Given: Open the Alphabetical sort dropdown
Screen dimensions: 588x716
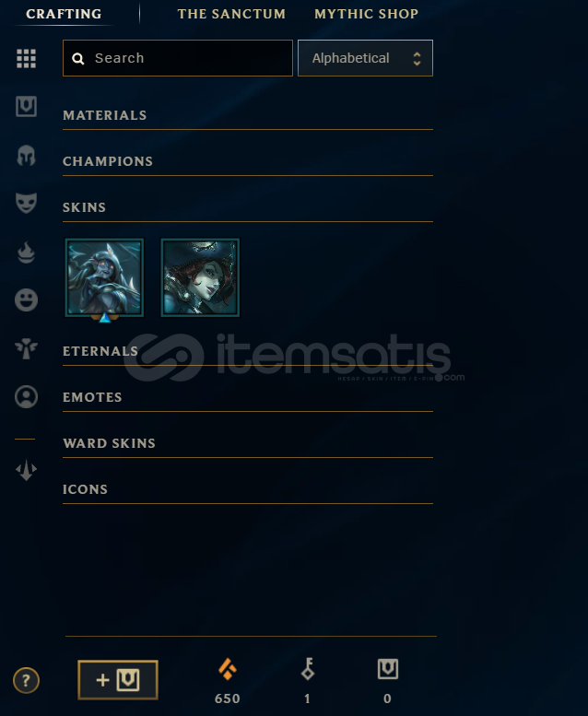Looking at the screenshot, I should [x=365, y=58].
